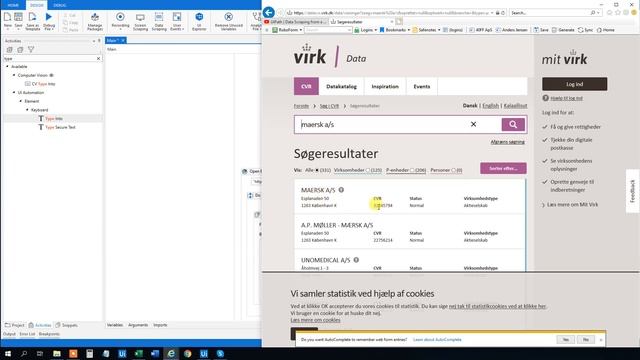Open the Datakatalog tab

coord(341,87)
